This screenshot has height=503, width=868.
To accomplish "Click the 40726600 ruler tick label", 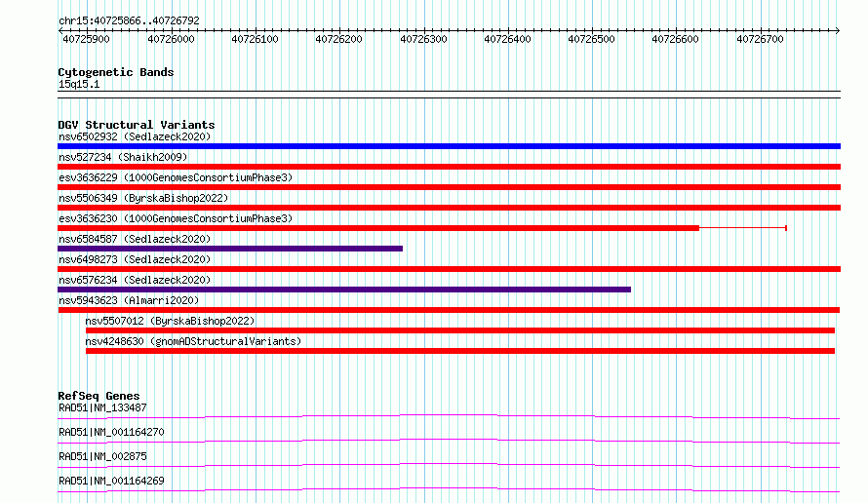I will click(675, 39).
